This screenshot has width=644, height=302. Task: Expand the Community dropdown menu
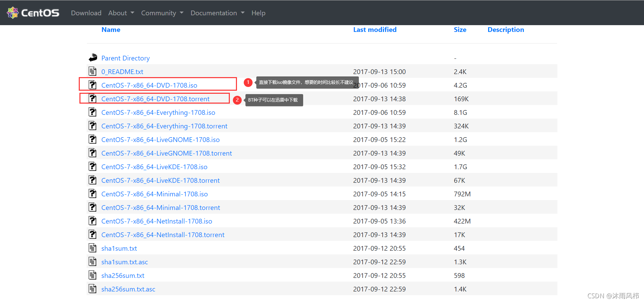162,13
